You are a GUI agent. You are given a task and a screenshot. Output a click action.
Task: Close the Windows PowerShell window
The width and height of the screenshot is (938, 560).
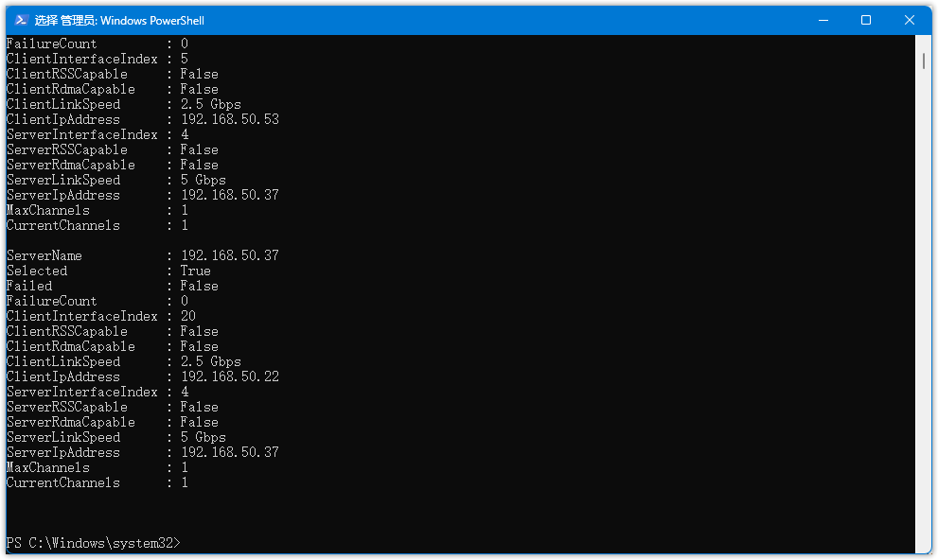click(x=910, y=20)
